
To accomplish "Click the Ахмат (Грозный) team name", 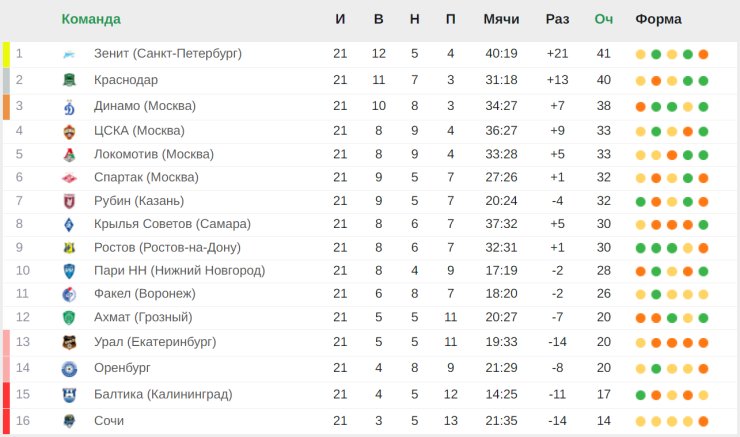I will point(143,317).
